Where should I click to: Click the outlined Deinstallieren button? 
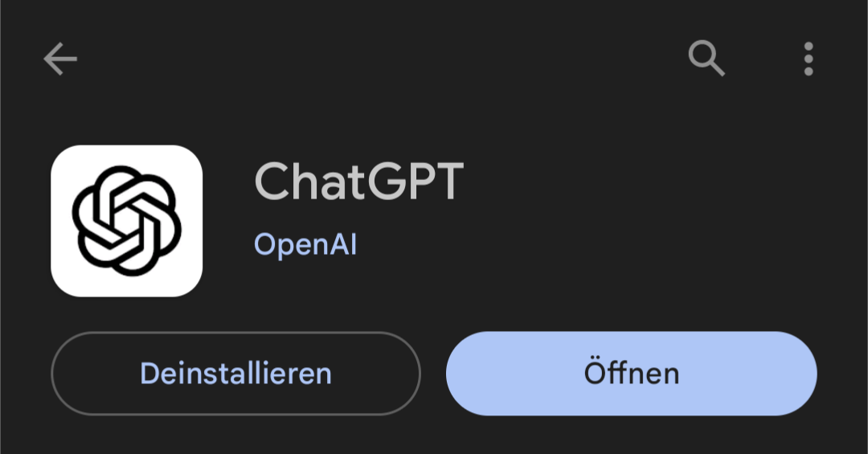coord(235,373)
